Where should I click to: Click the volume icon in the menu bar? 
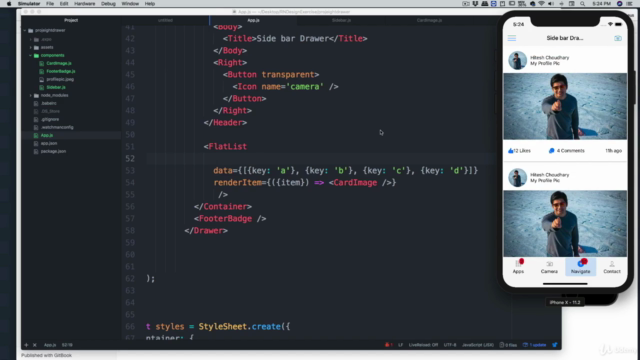[x=551, y=4]
